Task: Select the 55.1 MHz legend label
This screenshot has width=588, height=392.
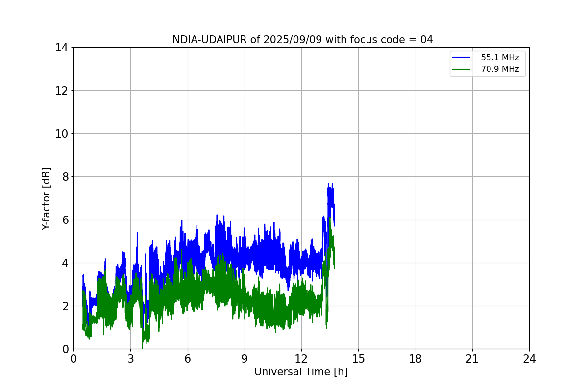Action: click(499, 58)
